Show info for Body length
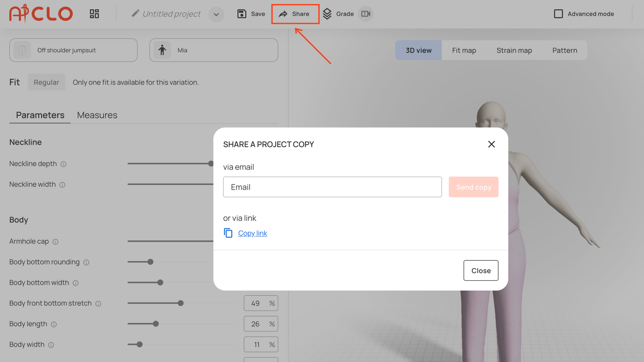Viewport: 644px width, 362px height. [54, 324]
